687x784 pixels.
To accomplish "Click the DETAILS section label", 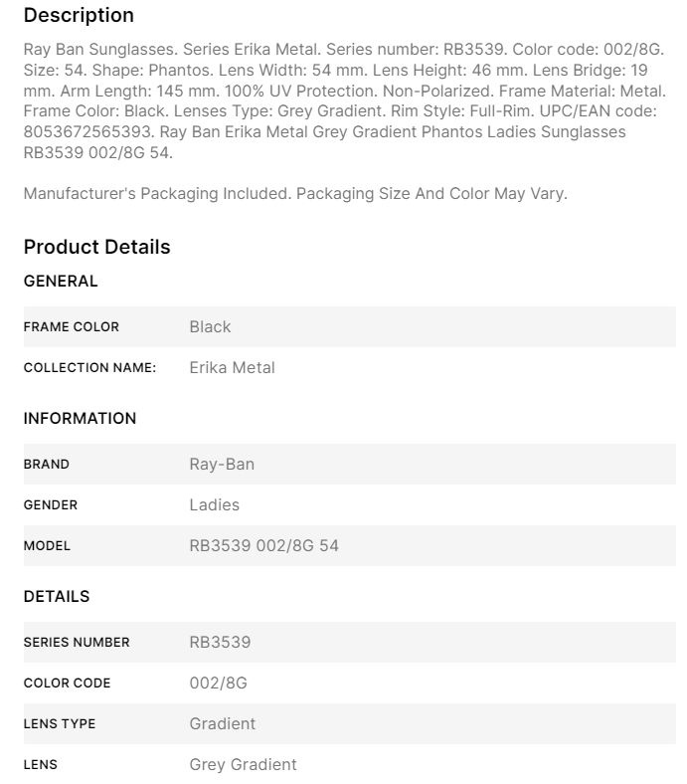I will (57, 597).
